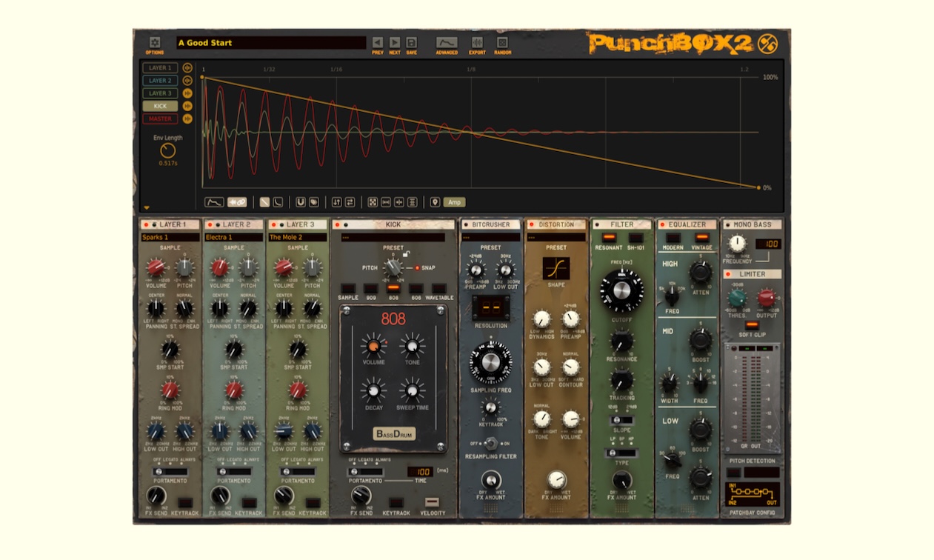The height and width of the screenshot is (560, 934).
Task: Select the MASTER envelope tab
Action: pyautogui.click(x=160, y=119)
